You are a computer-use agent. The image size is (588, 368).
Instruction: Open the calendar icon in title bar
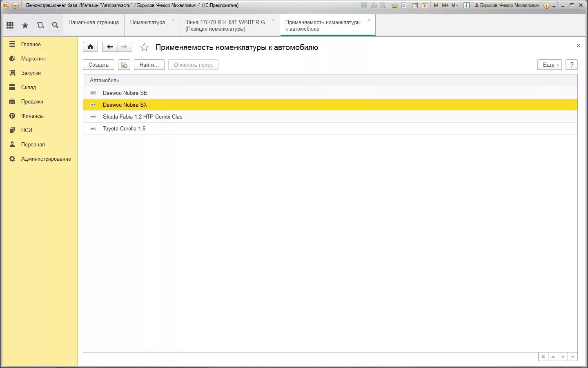[424, 5]
